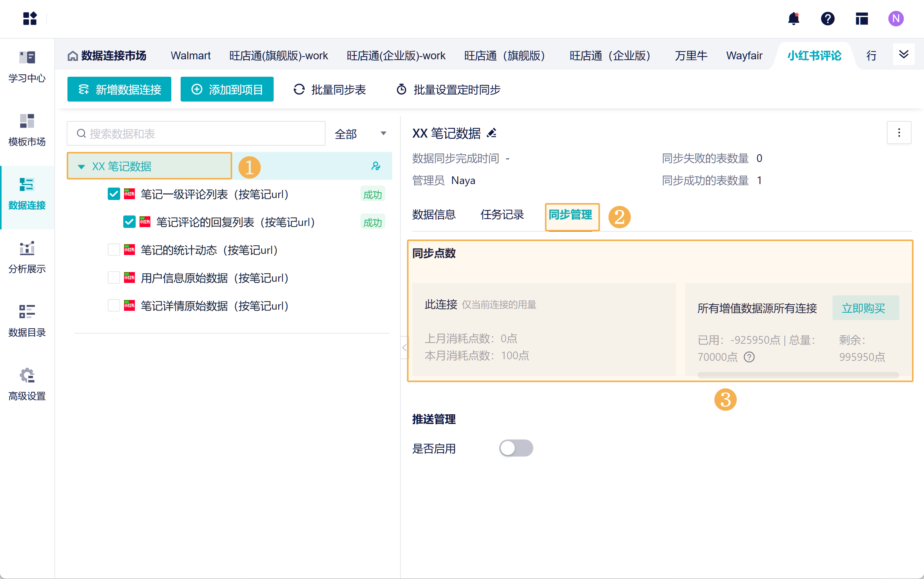Expand the more tabs chevron

point(903,55)
